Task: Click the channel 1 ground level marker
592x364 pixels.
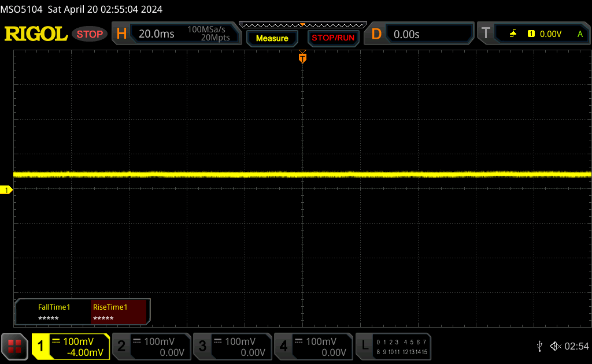Action: [7, 190]
